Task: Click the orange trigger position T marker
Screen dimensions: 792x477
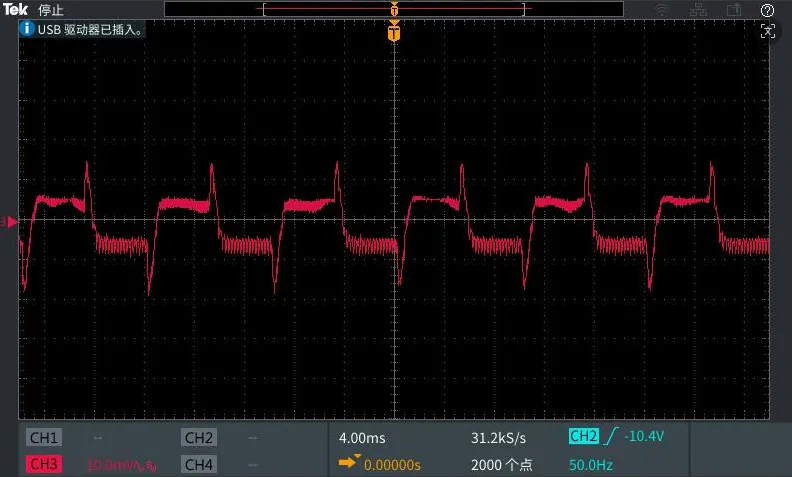Action: tap(394, 34)
